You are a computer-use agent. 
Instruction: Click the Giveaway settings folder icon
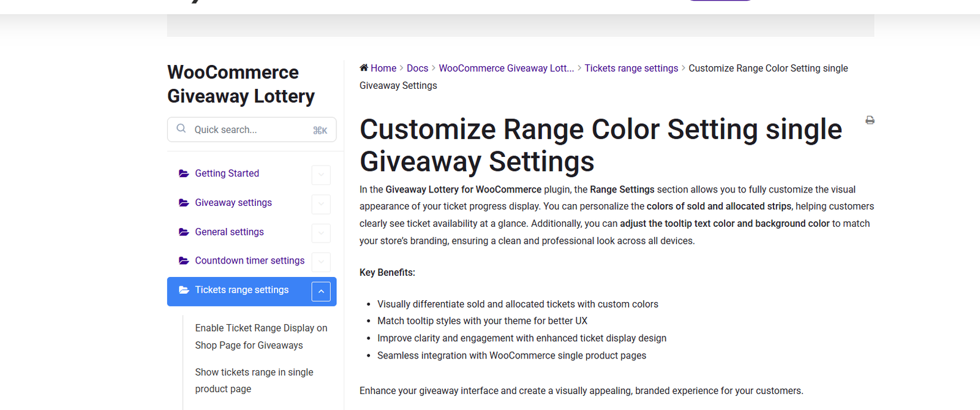point(184,203)
